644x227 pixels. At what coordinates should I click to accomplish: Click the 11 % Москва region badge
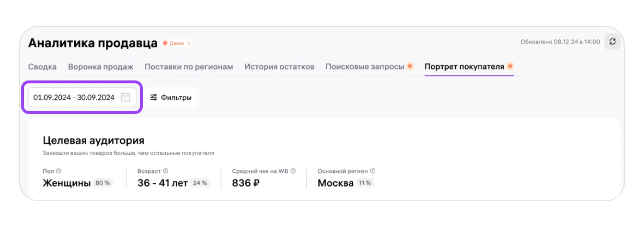coord(365,183)
